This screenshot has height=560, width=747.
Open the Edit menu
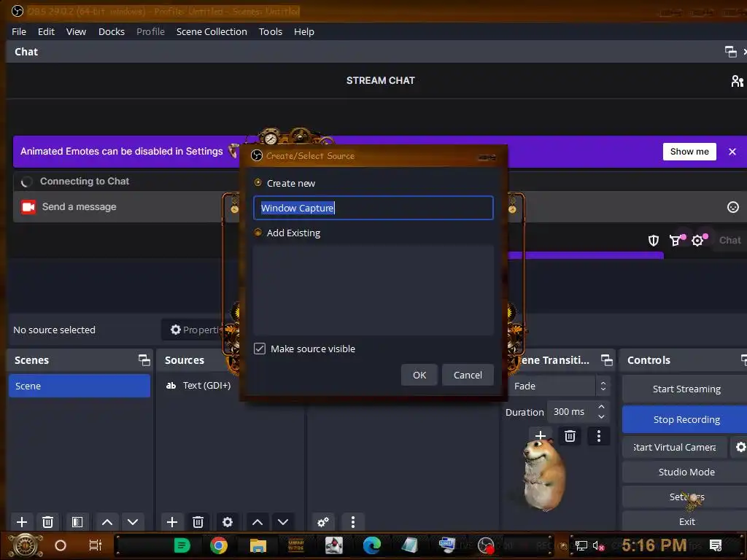46,31
